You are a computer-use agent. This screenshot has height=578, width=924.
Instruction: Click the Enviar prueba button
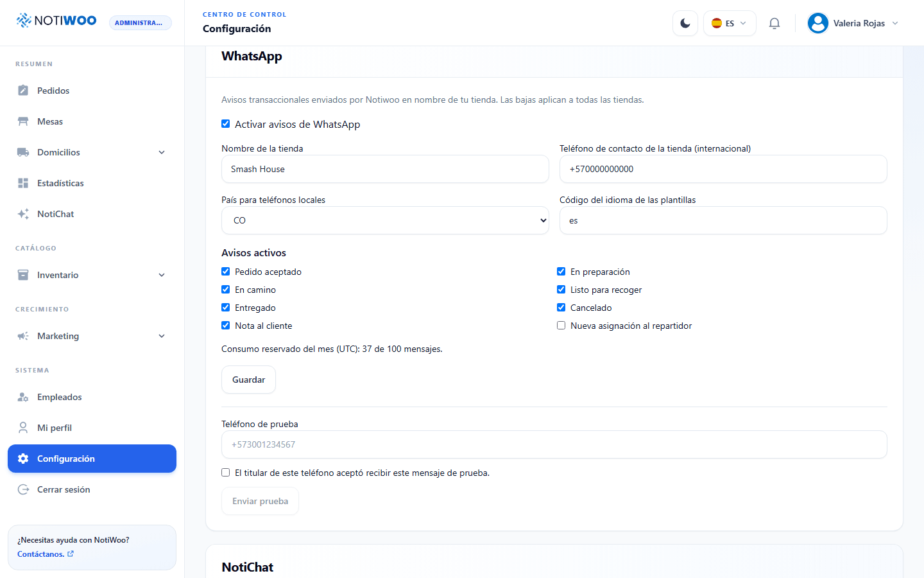pyautogui.click(x=260, y=501)
